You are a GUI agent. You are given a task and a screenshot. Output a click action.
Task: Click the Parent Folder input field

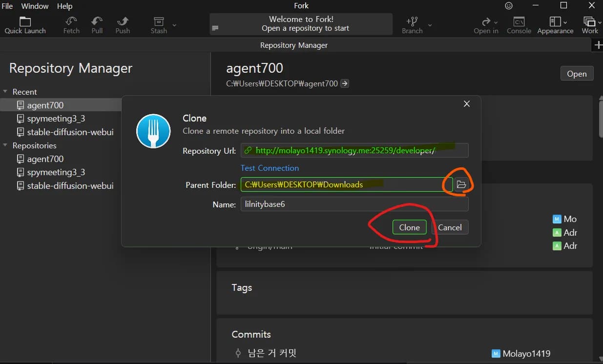pos(346,184)
